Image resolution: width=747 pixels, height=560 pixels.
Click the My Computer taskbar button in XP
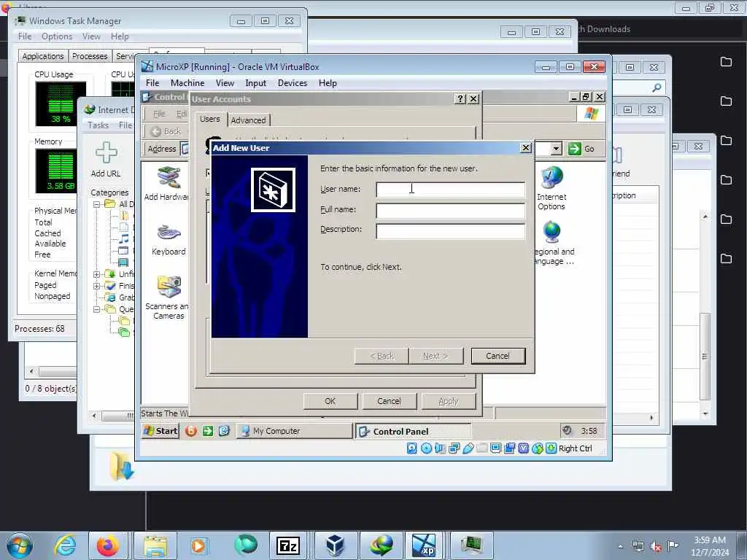[295, 431]
